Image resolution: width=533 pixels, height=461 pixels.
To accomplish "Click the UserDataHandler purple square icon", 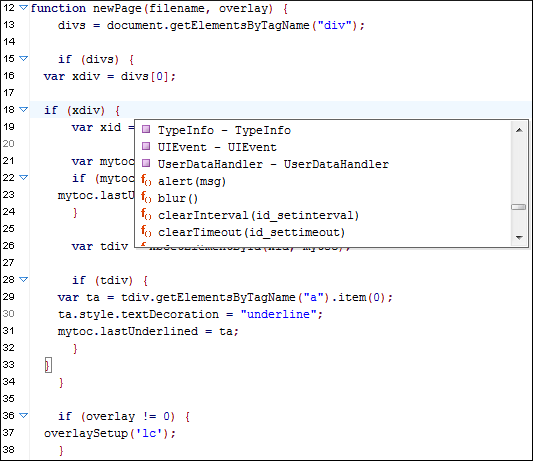I will tap(146, 163).
